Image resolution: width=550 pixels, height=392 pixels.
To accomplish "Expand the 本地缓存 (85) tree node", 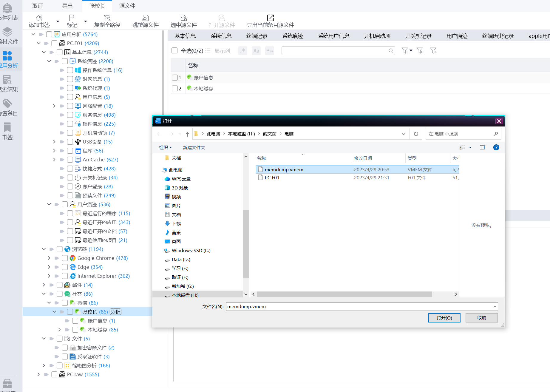I will (x=59, y=330).
